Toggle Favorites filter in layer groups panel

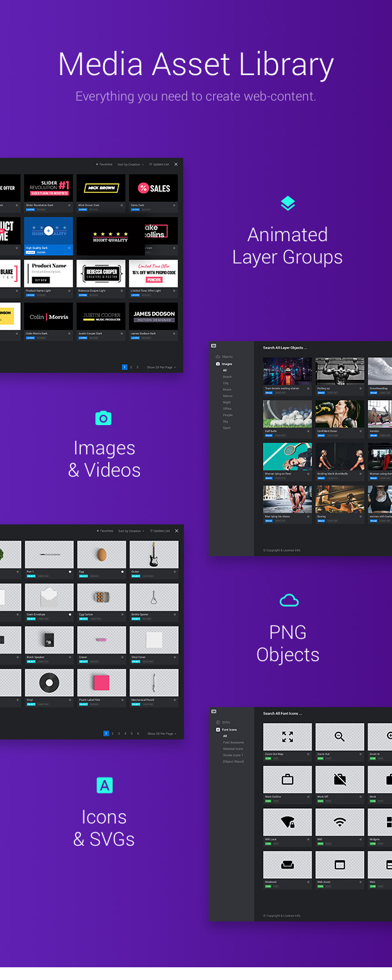click(x=104, y=164)
